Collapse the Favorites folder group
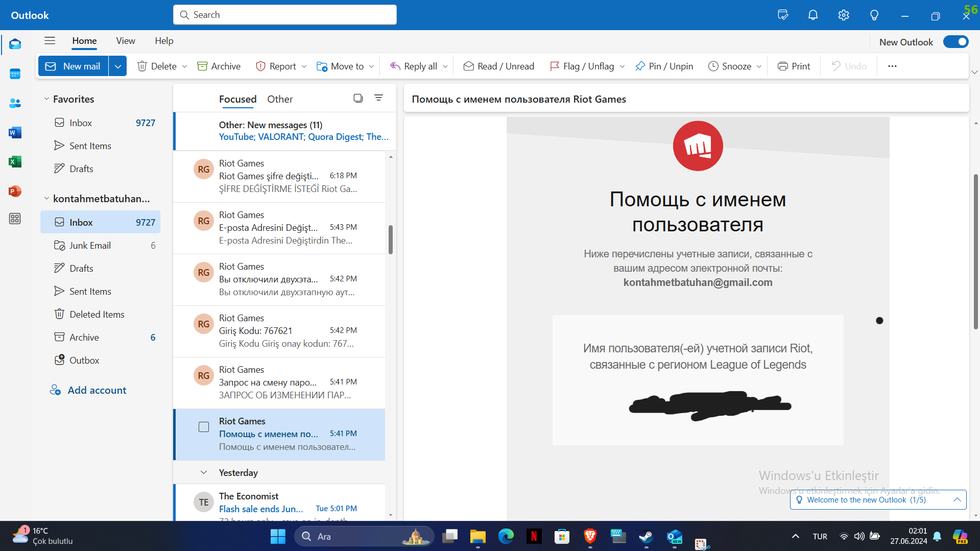Image resolution: width=980 pixels, height=551 pixels. point(46,99)
